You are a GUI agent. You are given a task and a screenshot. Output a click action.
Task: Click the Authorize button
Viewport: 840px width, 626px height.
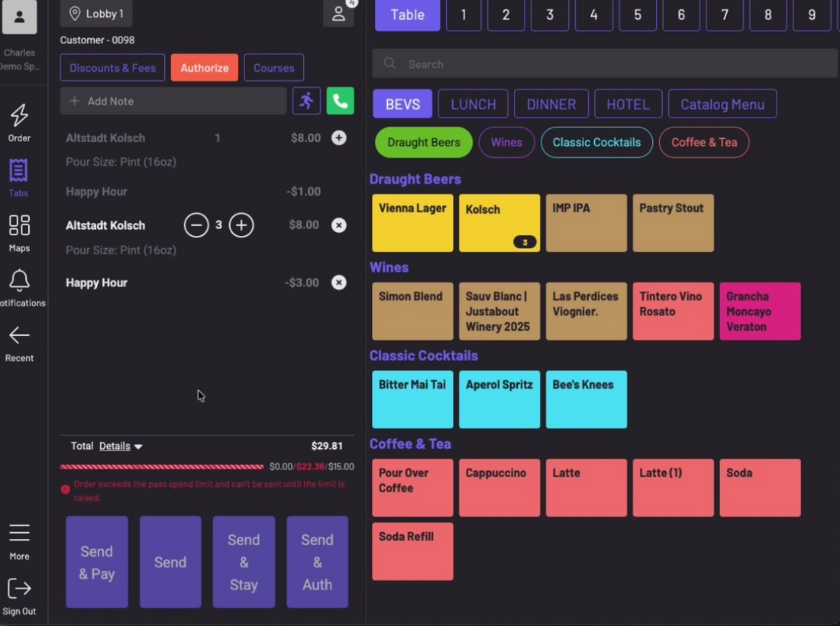click(205, 68)
